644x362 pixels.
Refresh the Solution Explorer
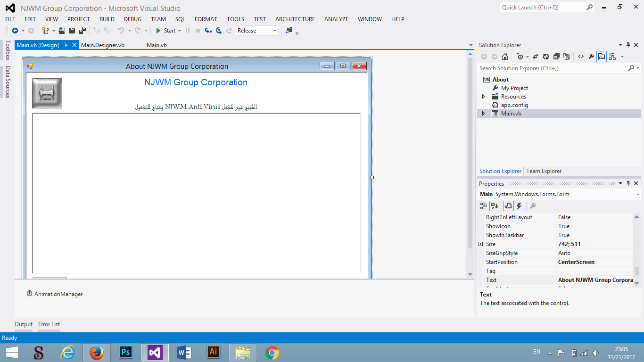[546, 57]
